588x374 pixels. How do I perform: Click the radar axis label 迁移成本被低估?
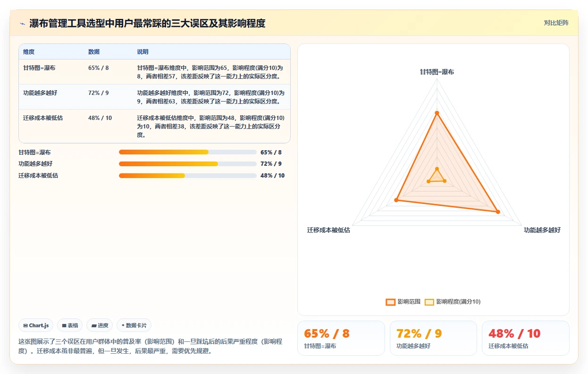click(328, 230)
